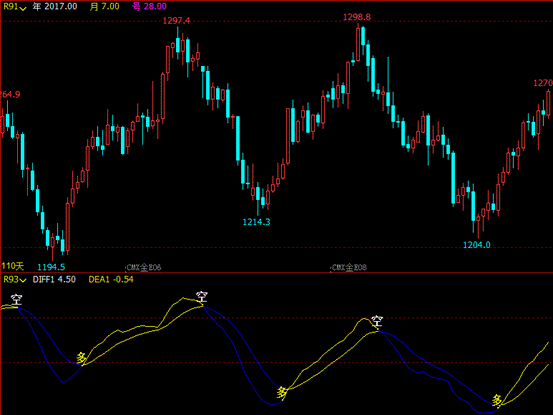Click the CMX金E06 contract marker
The height and width of the screenshot is (415, 553).
click(144, 268)
